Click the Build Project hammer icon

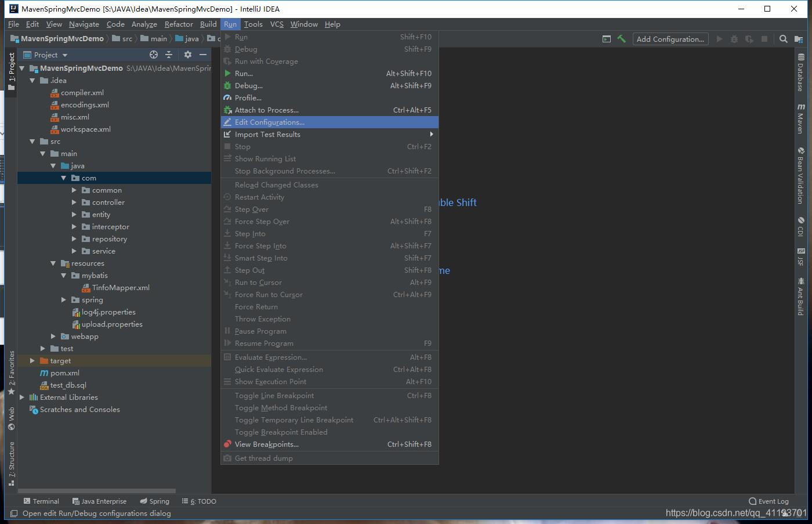coord(621,39)
